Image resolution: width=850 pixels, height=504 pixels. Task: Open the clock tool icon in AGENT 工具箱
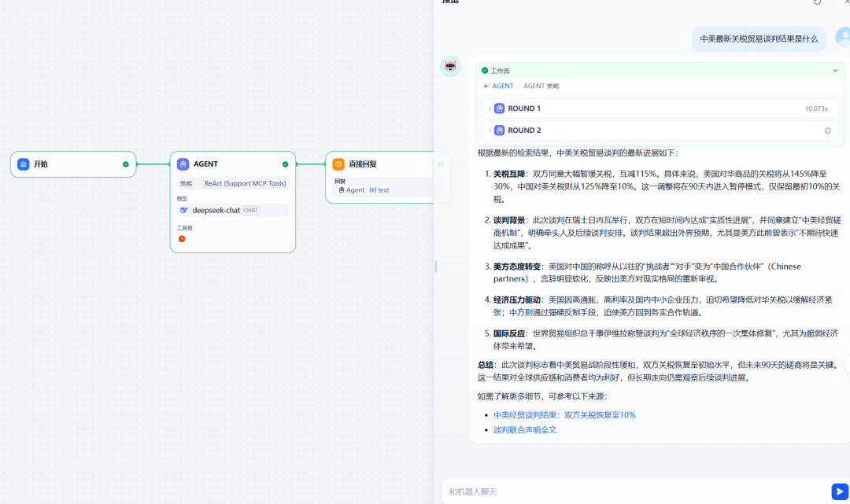coord(181,238)
